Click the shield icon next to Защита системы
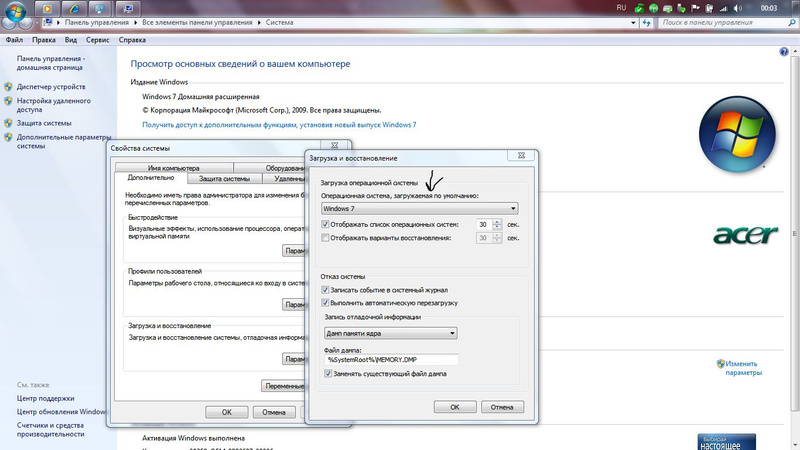The width and height of the screenshot is (800, 450). point(8,123)
